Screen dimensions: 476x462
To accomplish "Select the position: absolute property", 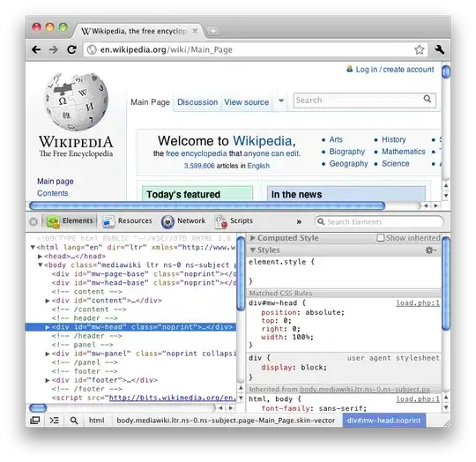I will pyautogui.click(x=302, y=312).
